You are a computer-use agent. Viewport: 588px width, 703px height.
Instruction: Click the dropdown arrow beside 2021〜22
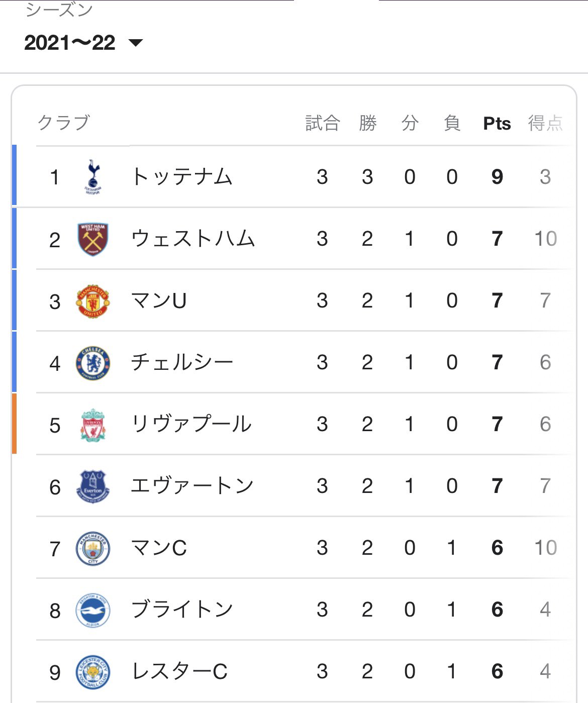(x=136, y=43)
